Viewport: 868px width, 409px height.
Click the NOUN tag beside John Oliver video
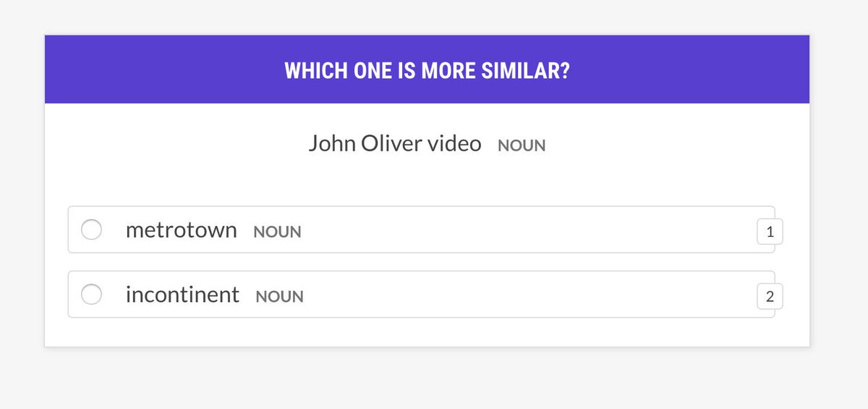(x=522, y=146)
